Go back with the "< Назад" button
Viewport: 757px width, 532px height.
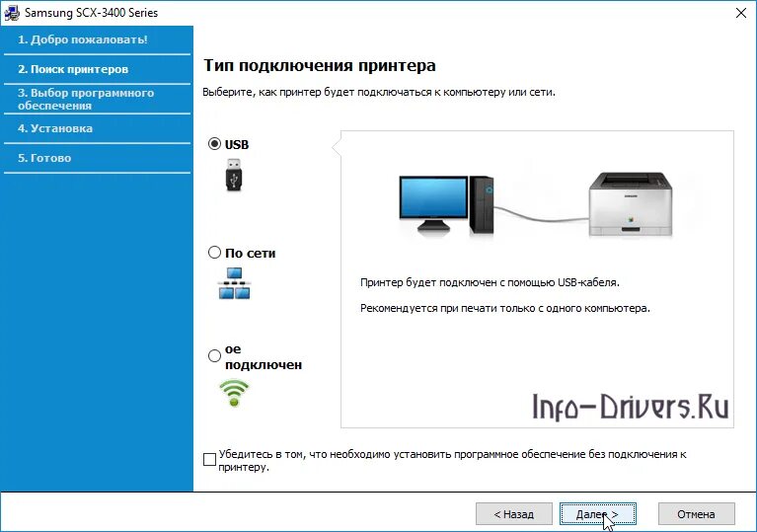pyautogui.click(x=513, y=514)
